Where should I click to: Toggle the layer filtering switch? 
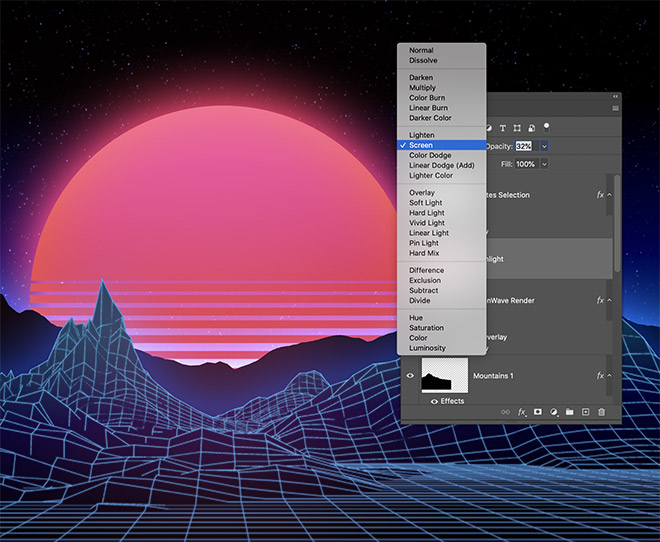coord(546,126)
